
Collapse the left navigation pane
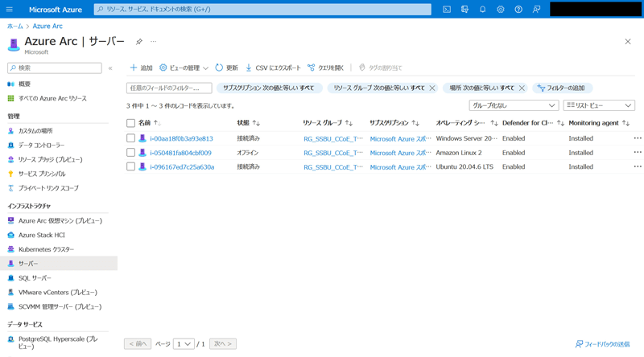click(110, 68)
